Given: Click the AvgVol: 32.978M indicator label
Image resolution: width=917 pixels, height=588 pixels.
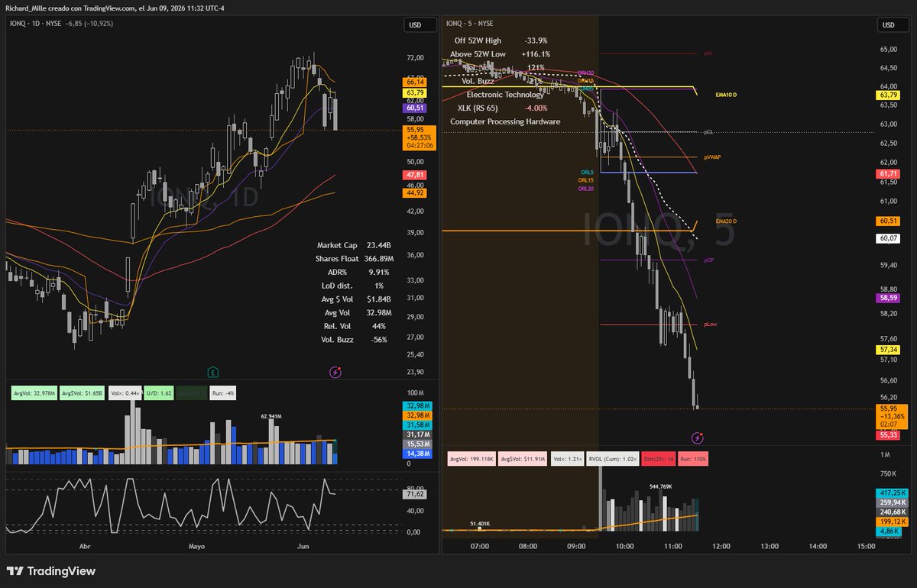Looking at the screenshot, I should 34,393.
